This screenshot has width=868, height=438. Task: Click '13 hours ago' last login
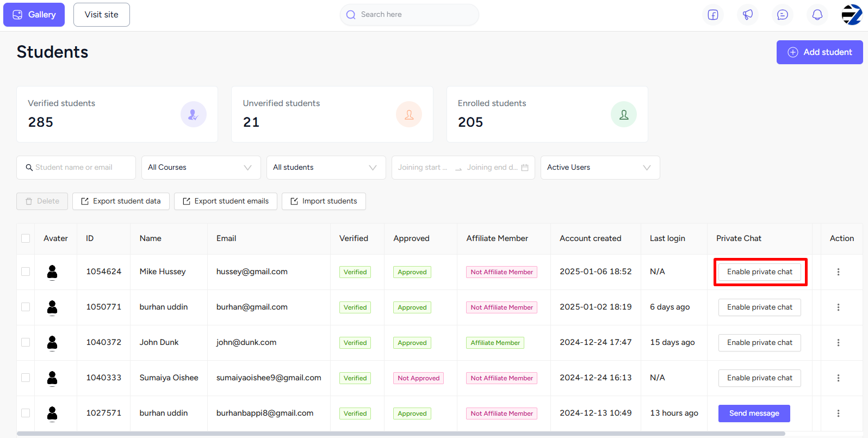click(674, 413)
